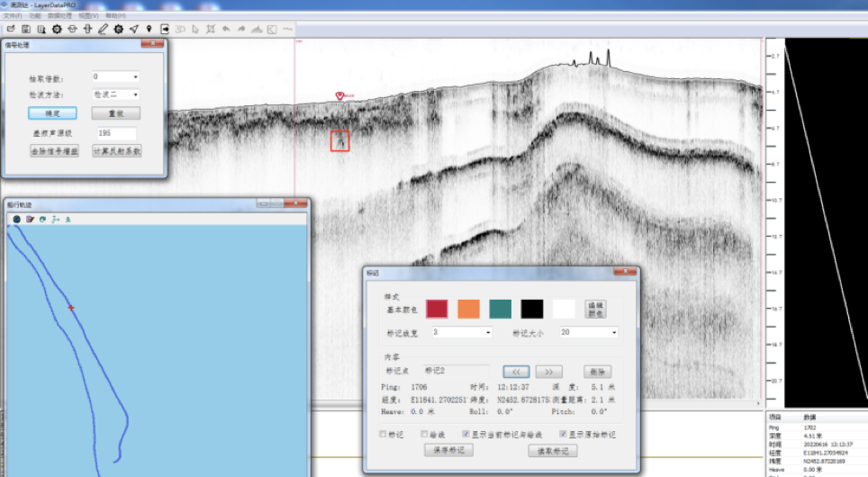
Task: Click the open file toolbar icon
Action: click(x=11, y=29)
